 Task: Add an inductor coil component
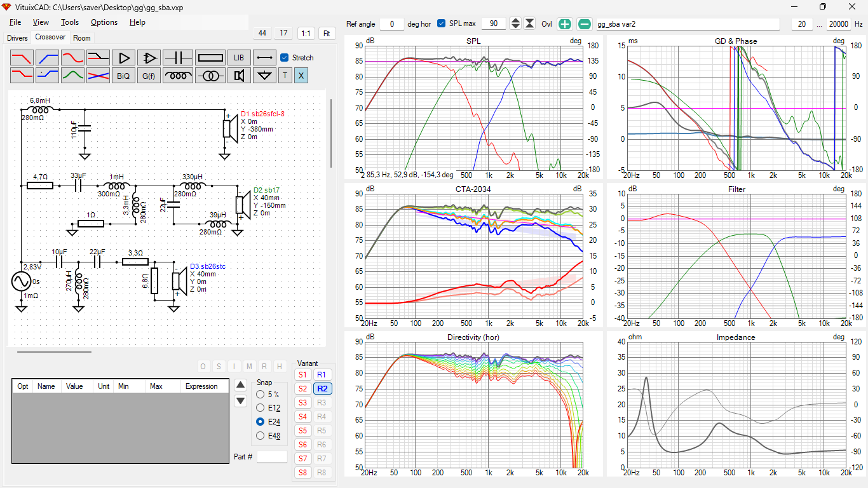pos(178,76)
